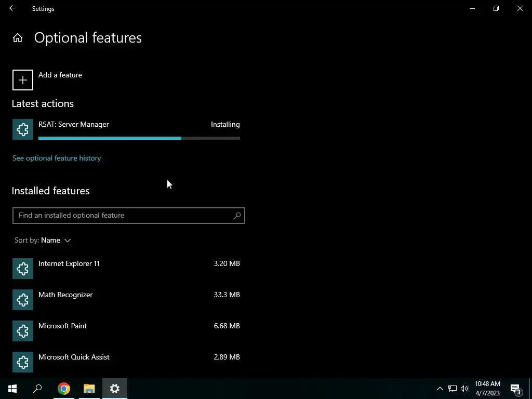Click the See optional feature history link

point(57,158)
